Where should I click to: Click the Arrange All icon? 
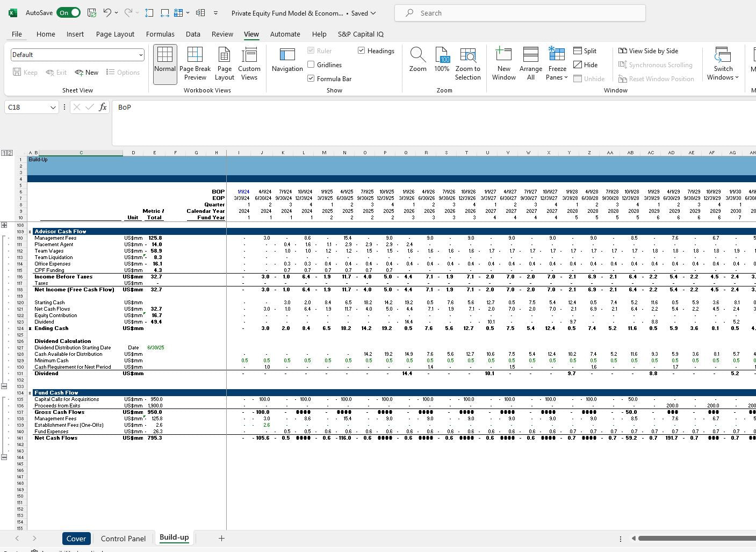530,63
